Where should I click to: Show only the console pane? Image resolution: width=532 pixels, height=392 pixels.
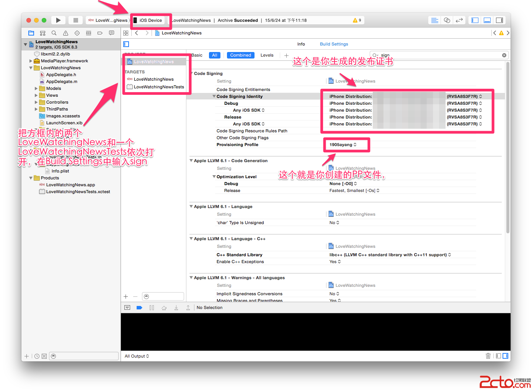point(505,356)
